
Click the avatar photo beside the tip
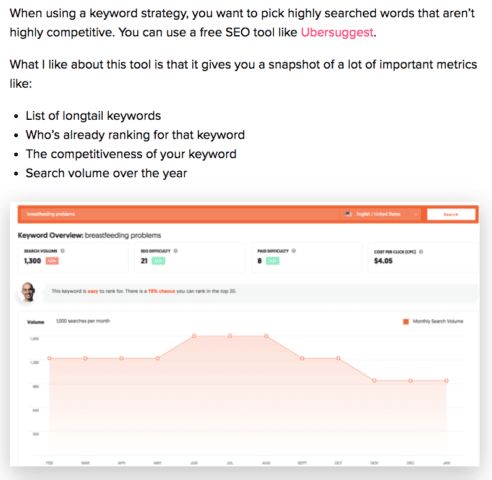(28, 292)
